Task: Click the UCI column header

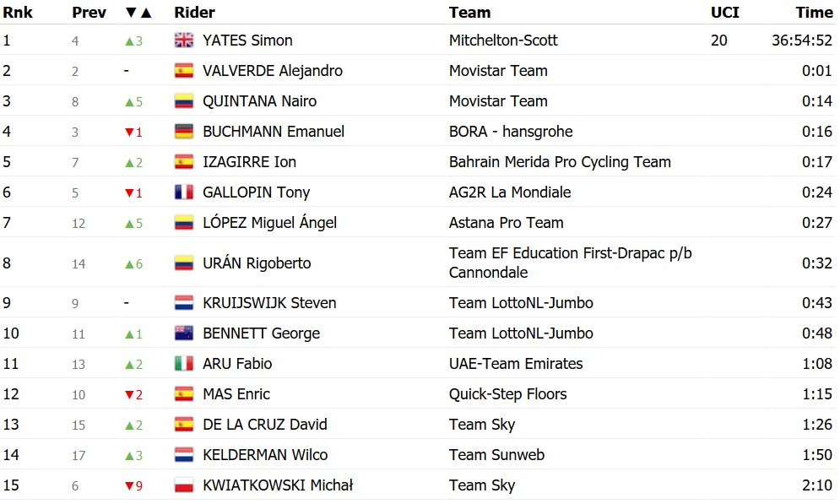Action: (724, 13)
